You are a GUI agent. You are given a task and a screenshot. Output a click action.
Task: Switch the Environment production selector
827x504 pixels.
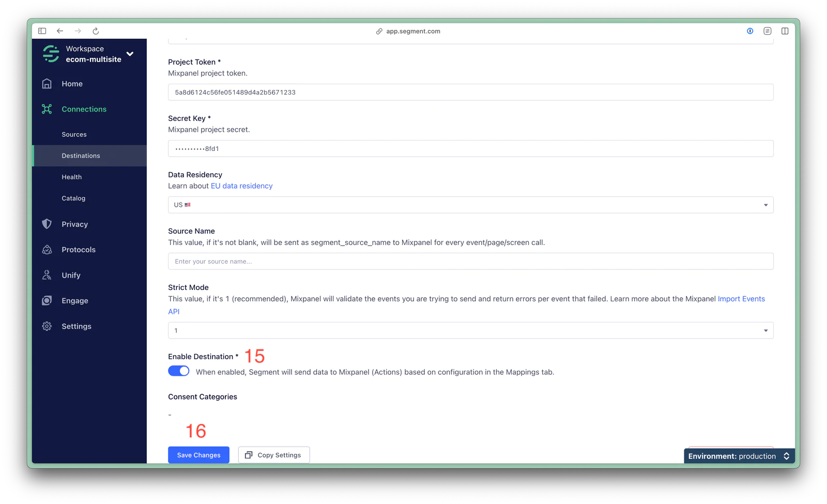point(739,456)
